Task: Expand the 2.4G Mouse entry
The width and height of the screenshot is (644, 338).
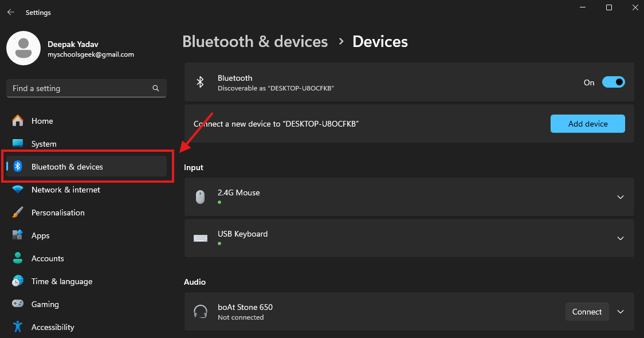Action: (620, 197)
